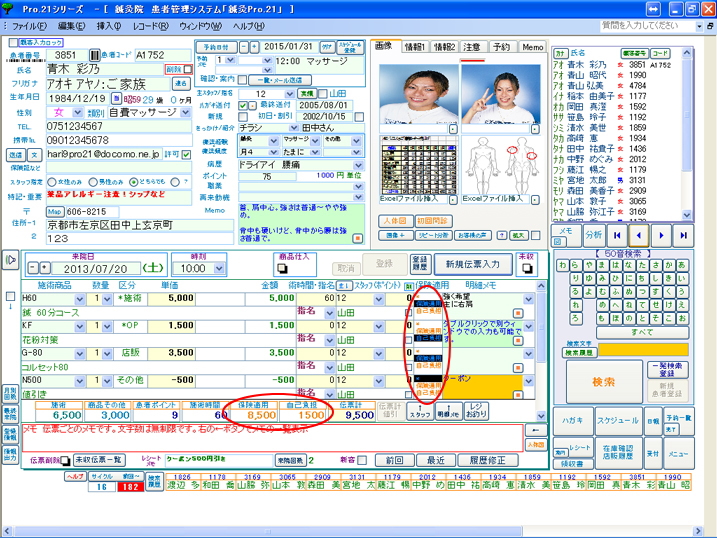Click small button under second portrait photo

(x=535, y=129)
